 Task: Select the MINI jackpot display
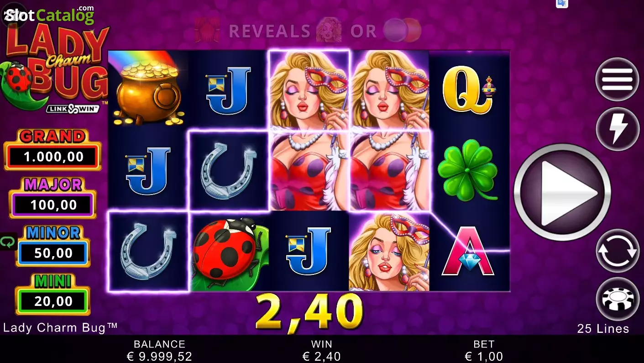(x=53, y=294)
